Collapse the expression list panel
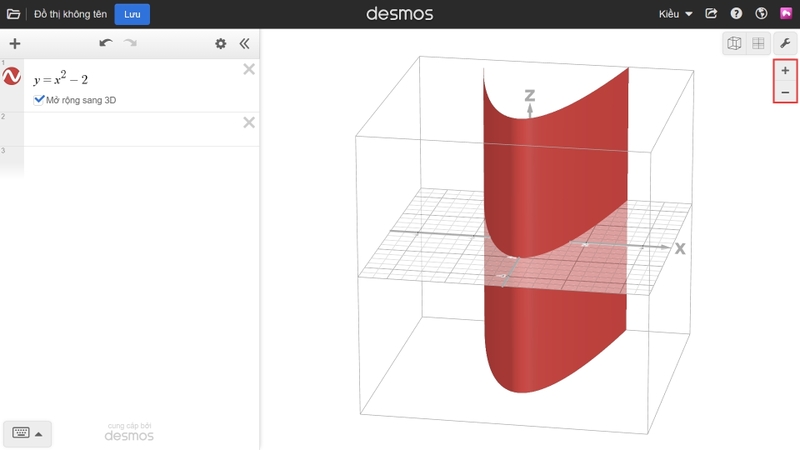Screen dimensions: 800x450 (x=244, y=43)
